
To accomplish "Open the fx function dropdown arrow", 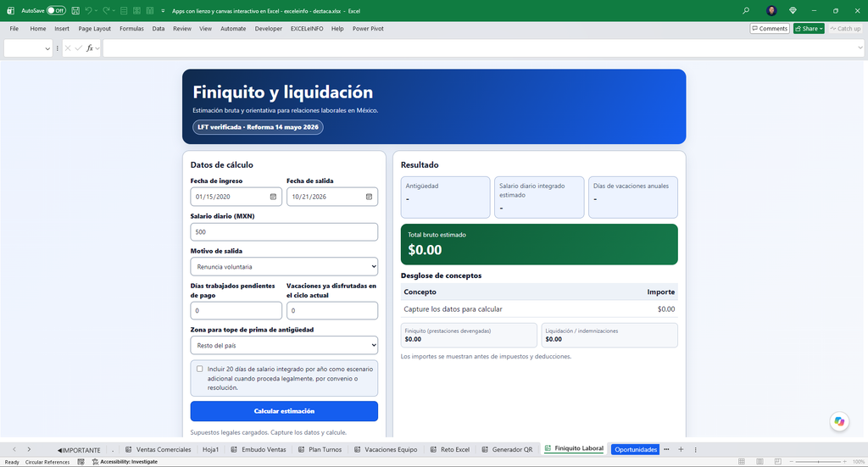I will click(97, 48).
